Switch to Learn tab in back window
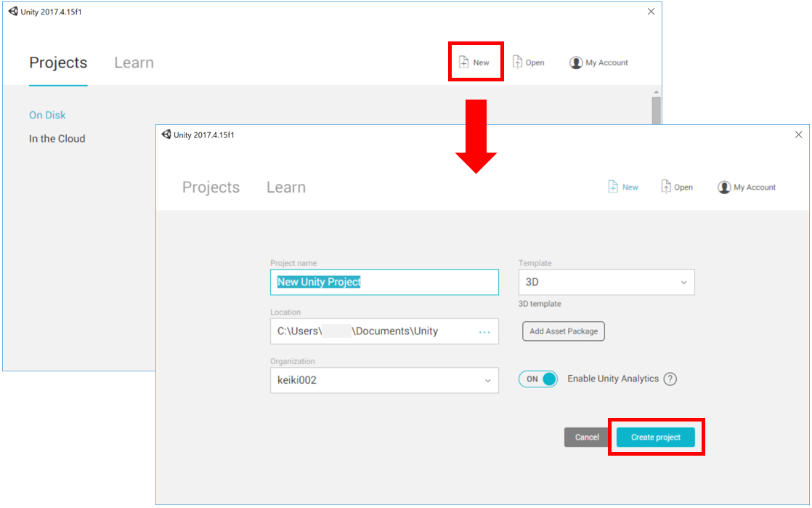The height and width of the screenshot is (508, 812). (134, 63)
